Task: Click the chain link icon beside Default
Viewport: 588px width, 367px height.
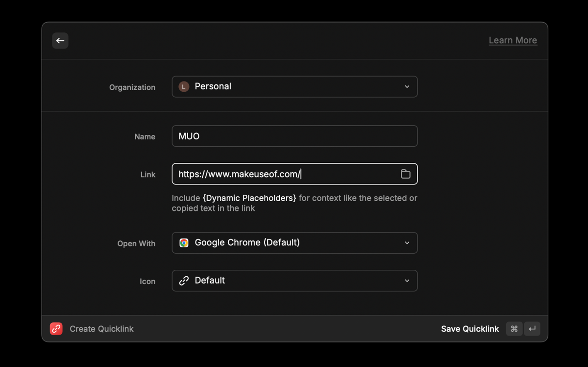Action: click(184, 281)
